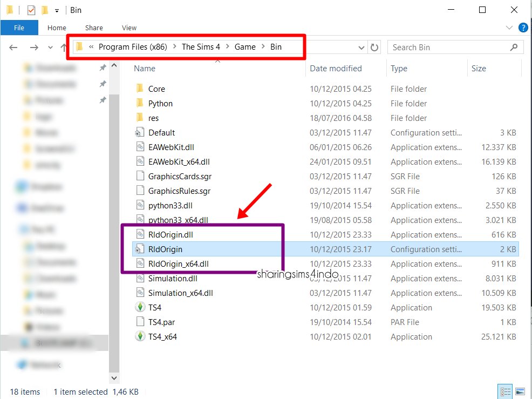532x399 pixels.
Task: Select the res folder icon
Action: click(140, 118)
